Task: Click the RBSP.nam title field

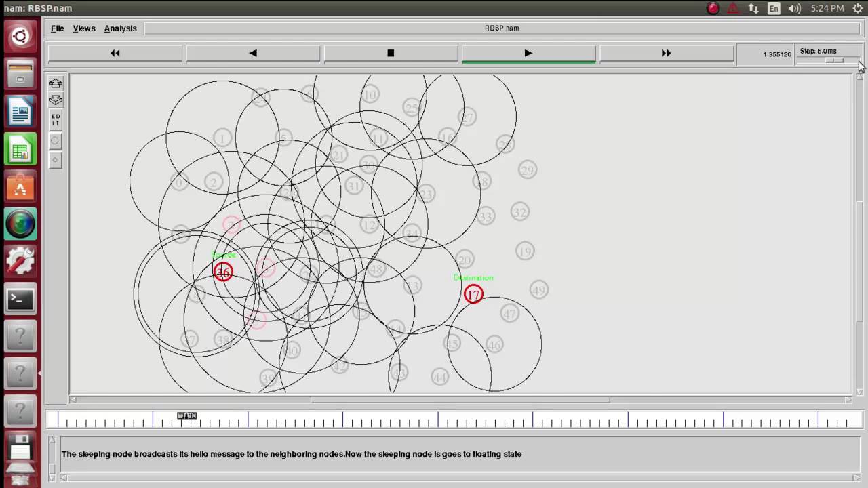Action: pos(502,28)
